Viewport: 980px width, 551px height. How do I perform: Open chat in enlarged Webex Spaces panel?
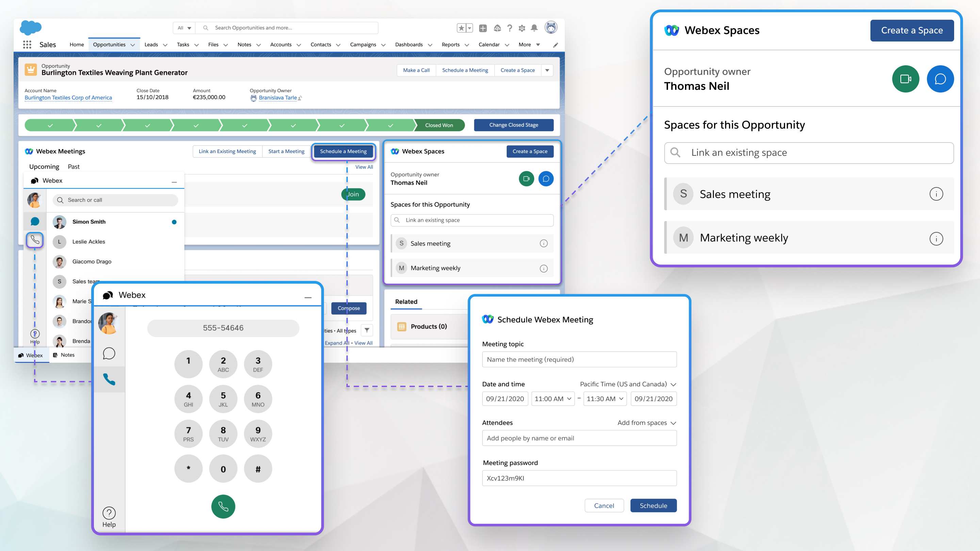pos(940,79)
